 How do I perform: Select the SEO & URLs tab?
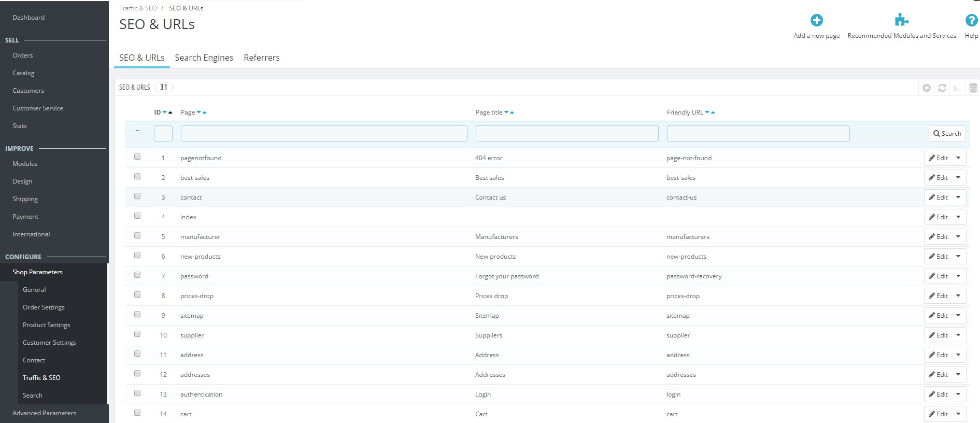pos(142,58)
